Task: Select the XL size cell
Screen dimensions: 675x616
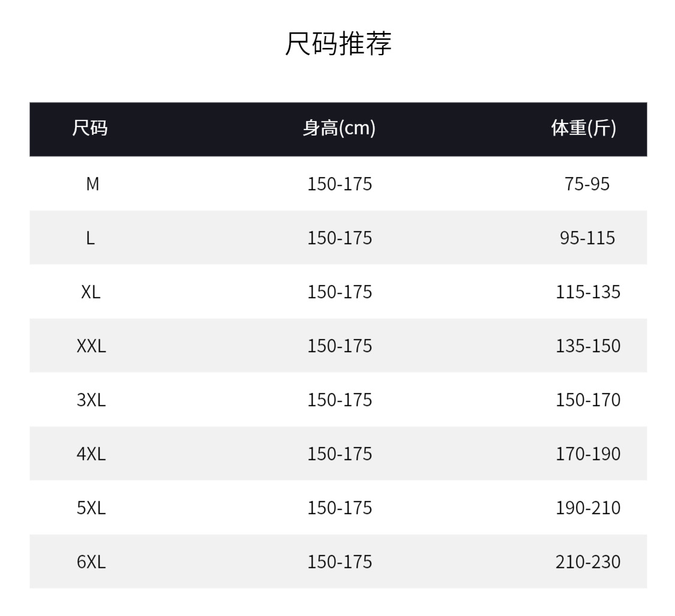Action: tap(91, 292)
